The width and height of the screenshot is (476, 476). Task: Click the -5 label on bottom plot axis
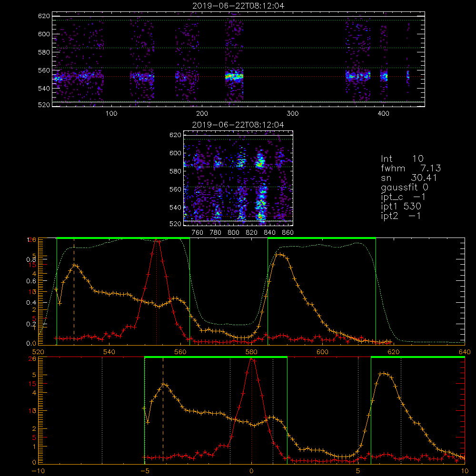[145, 471]
